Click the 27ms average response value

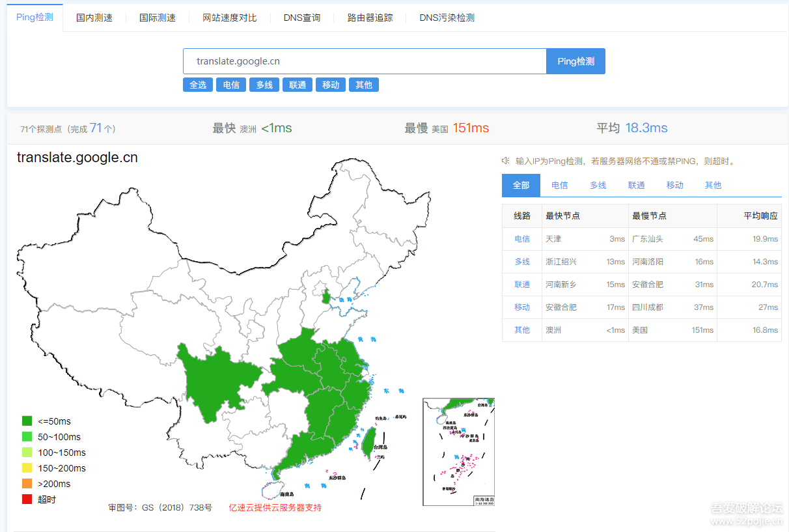tap(769, 307)
